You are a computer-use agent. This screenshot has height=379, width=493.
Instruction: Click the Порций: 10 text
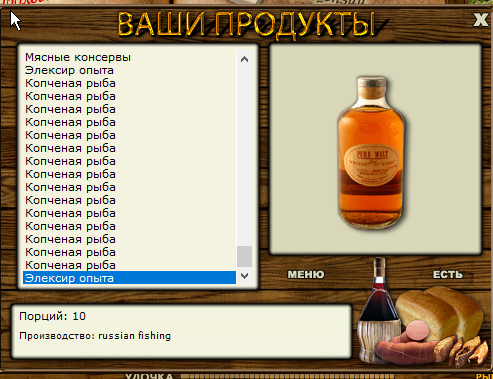pos(52,316)
